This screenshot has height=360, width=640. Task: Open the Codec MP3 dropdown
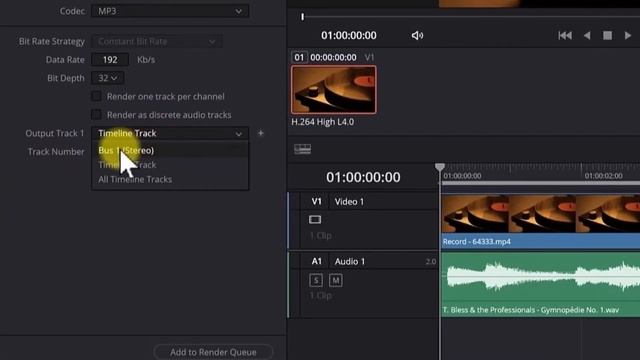pyautogui.click(x=170, y=11)
